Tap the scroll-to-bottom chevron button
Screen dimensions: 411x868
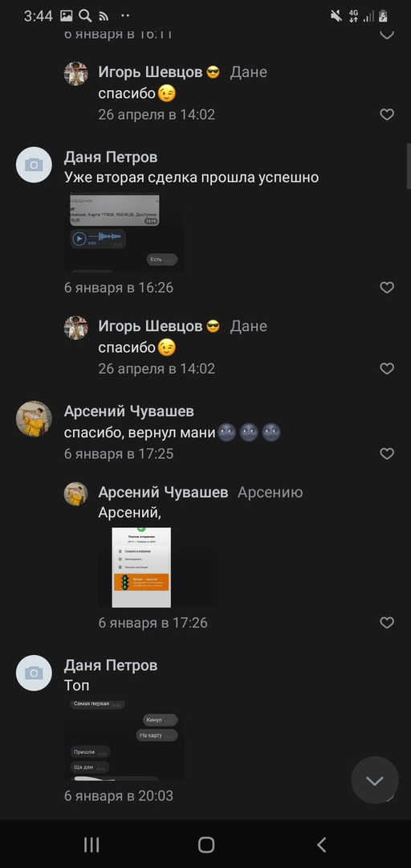pos(375,780)
